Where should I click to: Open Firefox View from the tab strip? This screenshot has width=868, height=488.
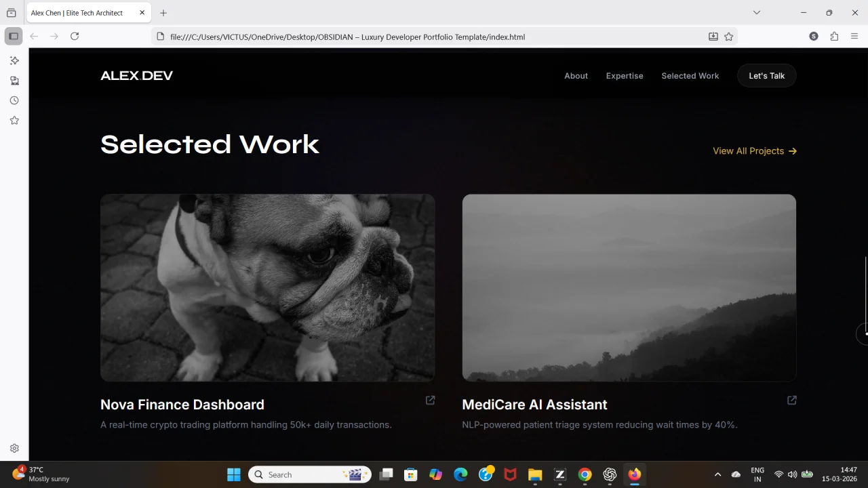pos(12,13)
